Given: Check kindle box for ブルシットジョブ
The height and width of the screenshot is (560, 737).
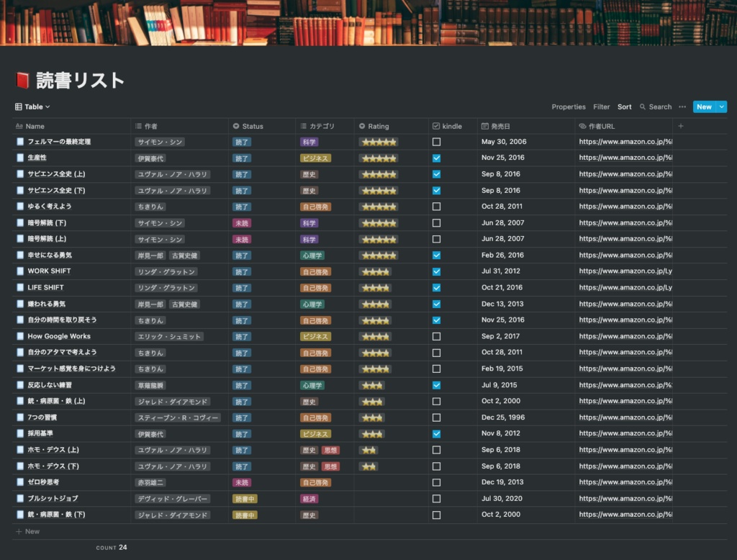Looking at the screenshot, I should tap(436, 498).
